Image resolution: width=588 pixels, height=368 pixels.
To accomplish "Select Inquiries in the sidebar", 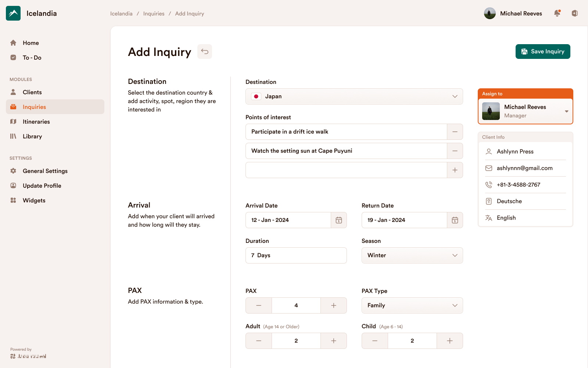I will [55, 107].
